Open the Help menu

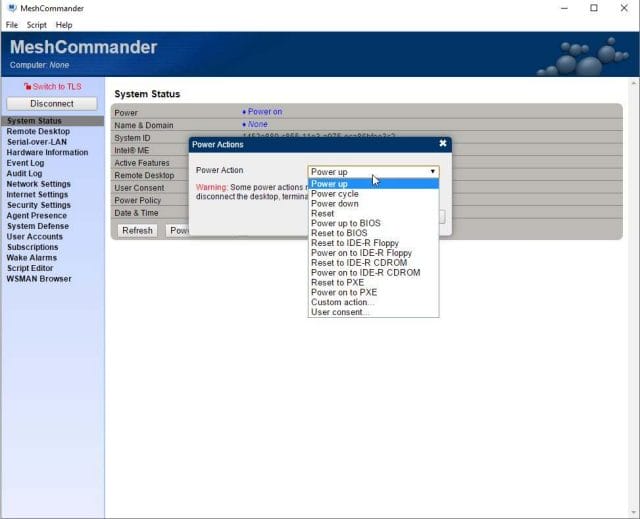pyautogui.click(x=64, y=25)
